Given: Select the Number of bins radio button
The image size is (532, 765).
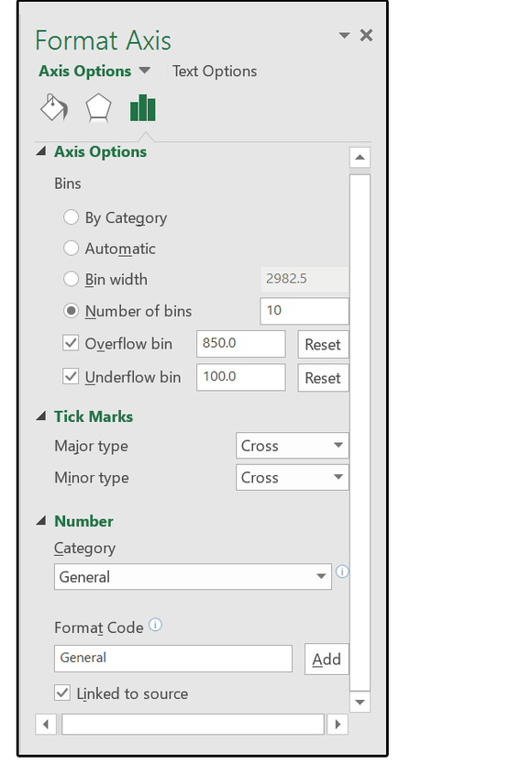Looking at the screenshot, I should [71, 311].
